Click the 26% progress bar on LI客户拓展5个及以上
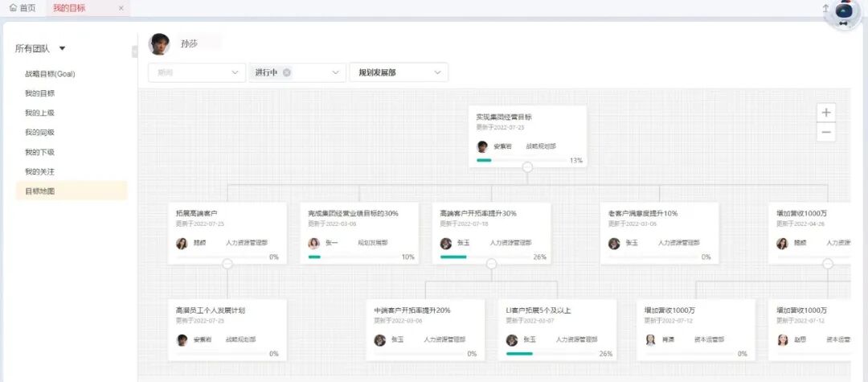The width and height of the screenshot is (868, 382). pyautogui.click(x=551, y=353)
